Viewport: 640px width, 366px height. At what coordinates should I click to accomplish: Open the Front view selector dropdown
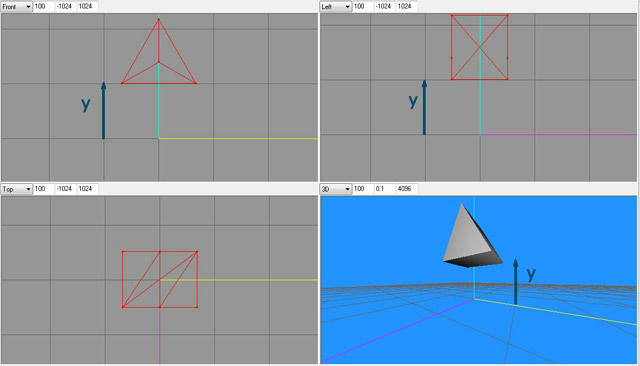coord(17,7)
